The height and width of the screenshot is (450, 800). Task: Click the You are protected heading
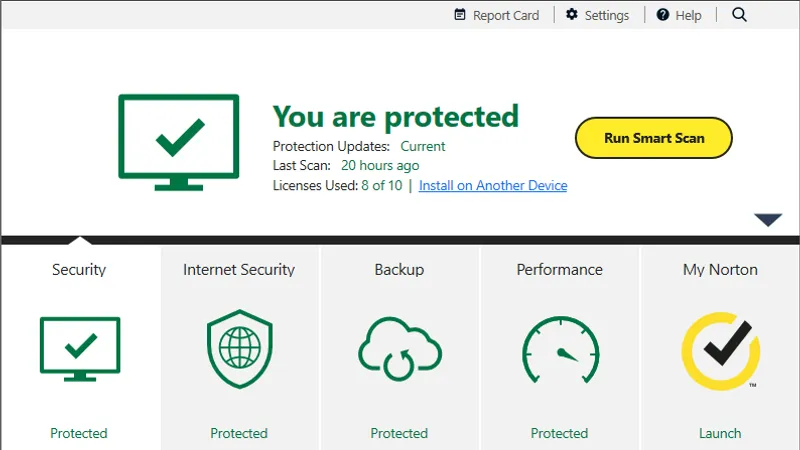[x=396, y=116]
